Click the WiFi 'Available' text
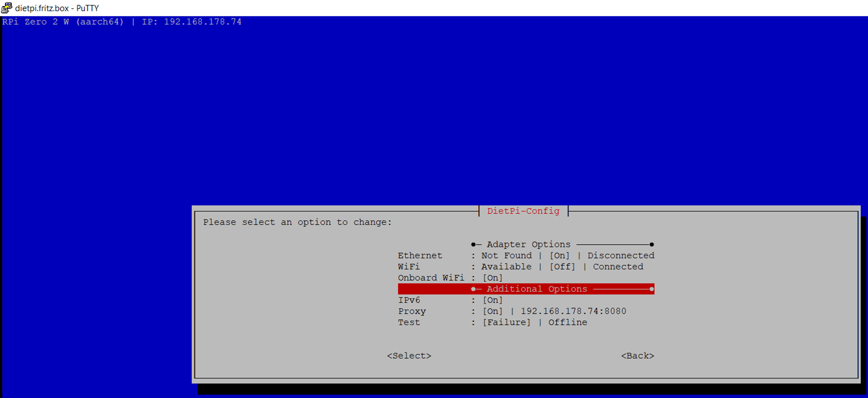The height and width of the screenshot is (398, 868). pos(506,267)
